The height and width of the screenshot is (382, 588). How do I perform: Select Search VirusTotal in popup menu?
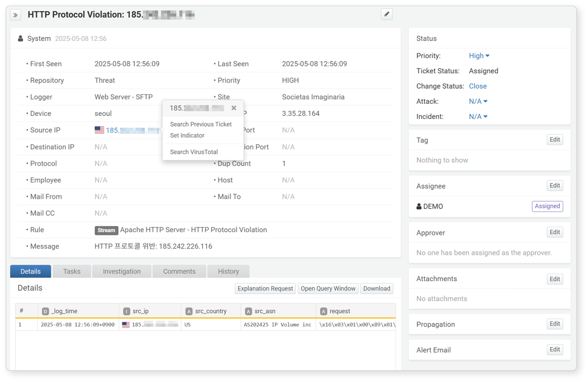[x=194, y=152]
